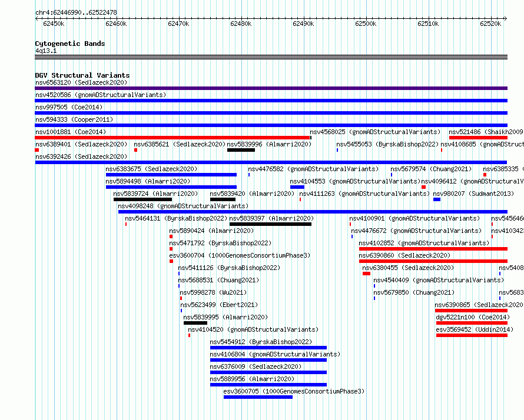Click nsv5688531 (Chuang2021) label
This screenshot has width=524, height=420.
[218, 280]
